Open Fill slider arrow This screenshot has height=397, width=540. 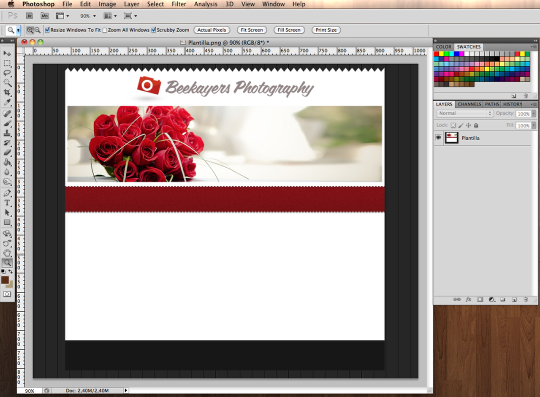click(x=533, y=125)
